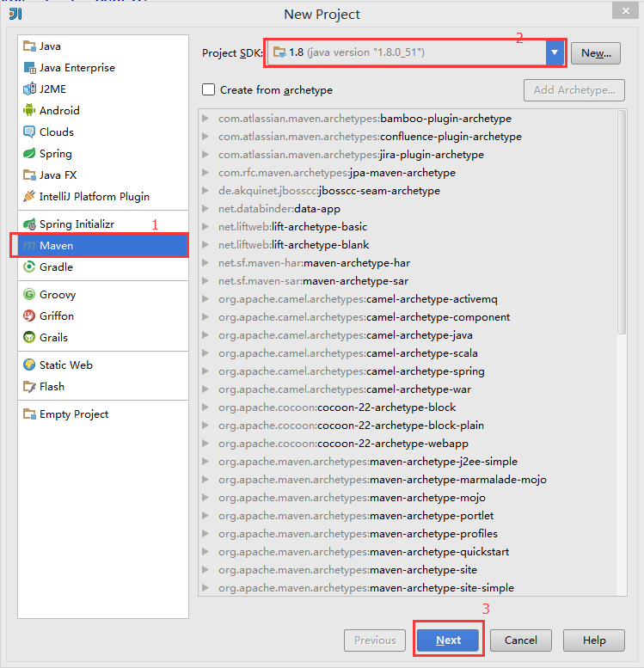
Task: Enable Create from archetype checkbox
Action: 208,90
